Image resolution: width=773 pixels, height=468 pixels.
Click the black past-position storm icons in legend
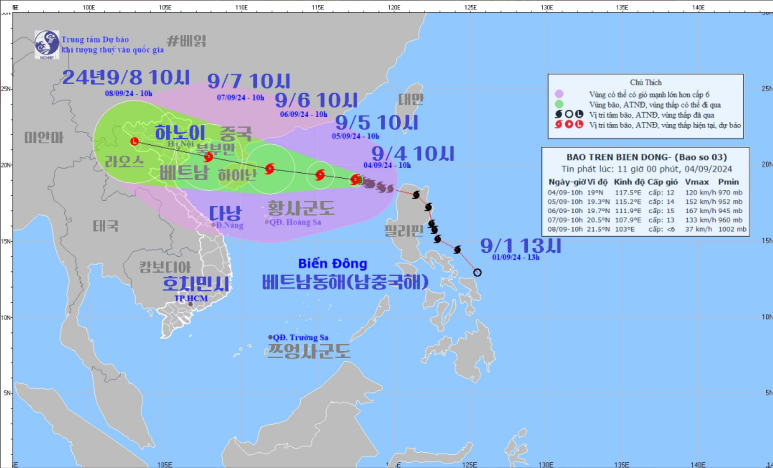point(566,114)
